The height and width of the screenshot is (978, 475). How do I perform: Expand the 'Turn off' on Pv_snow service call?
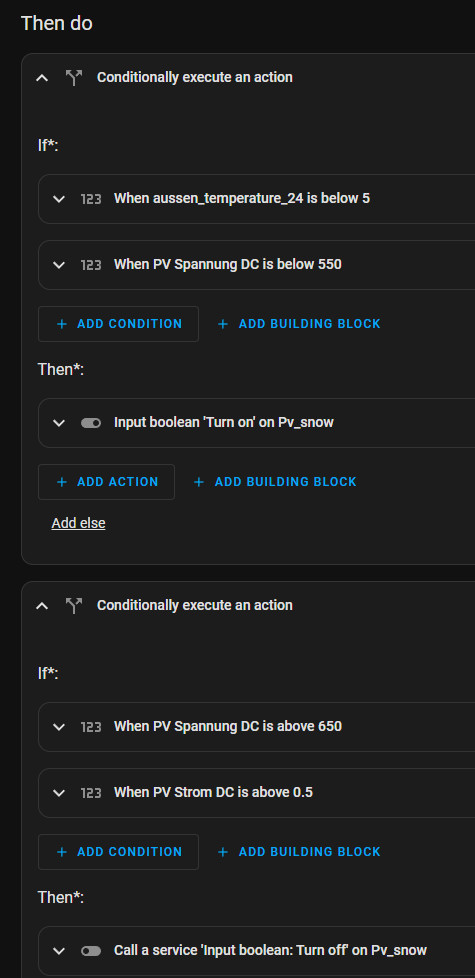pos(59,951)
